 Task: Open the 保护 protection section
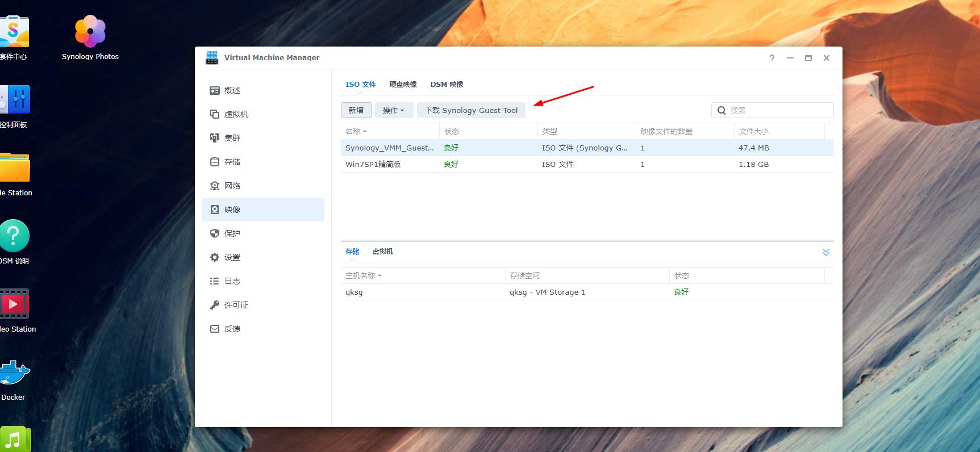coord(232,233)
